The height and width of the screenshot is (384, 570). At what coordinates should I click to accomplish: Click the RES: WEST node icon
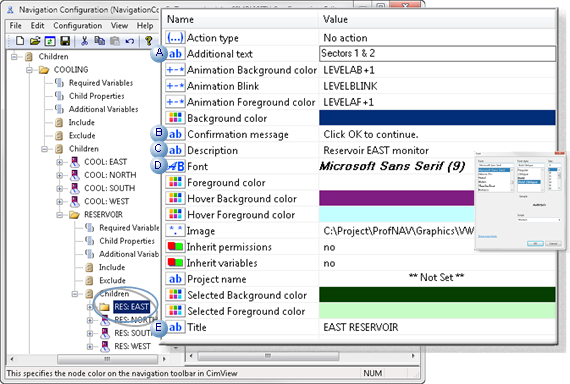105,346
